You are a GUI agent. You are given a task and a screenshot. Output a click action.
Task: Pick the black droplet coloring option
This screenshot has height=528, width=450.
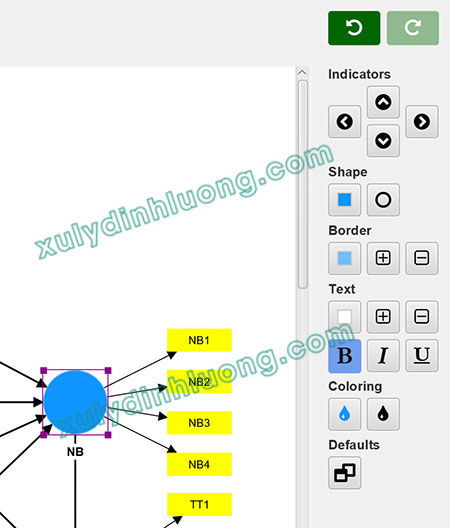click(383, 414)
